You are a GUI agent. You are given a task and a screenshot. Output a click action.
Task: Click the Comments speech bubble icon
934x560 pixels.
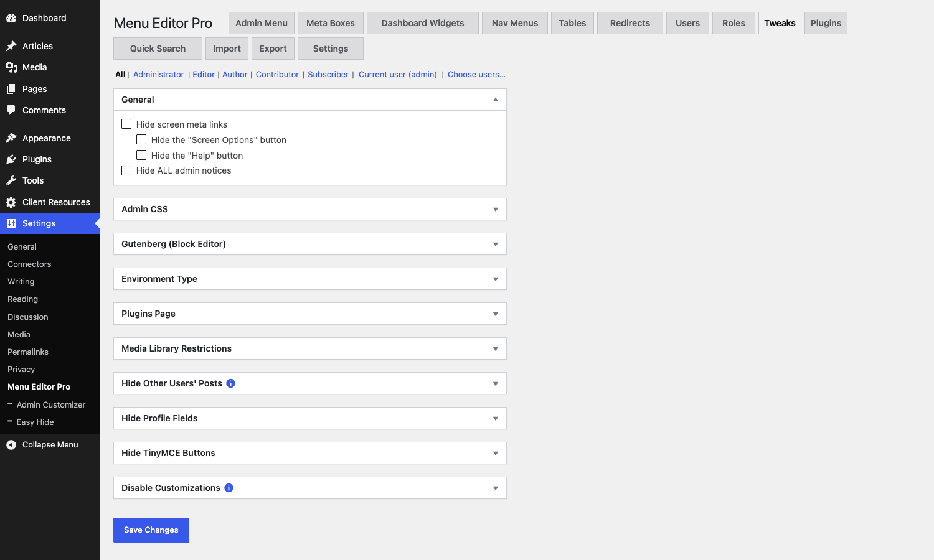[x=11, y=110]
